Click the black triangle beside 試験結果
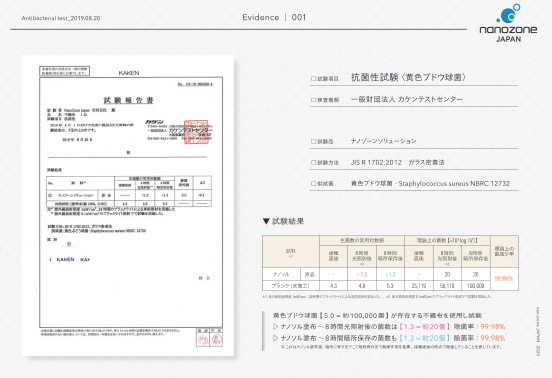The width and height of the screenshot is (552, 378). 266,221
